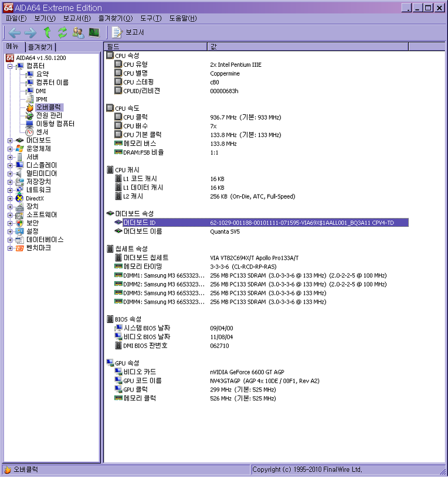Open the users/contact toolbar icon
This screenshot has height=477, width=448.
78,32
